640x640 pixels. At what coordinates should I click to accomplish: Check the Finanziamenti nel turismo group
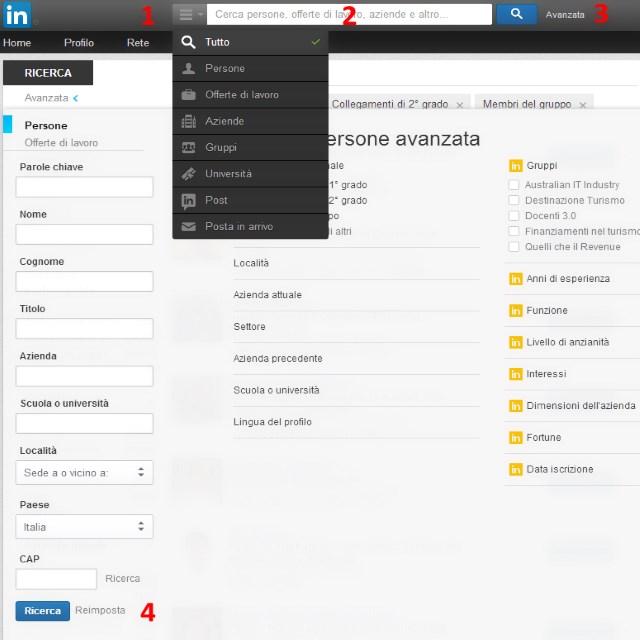[514, 231]
